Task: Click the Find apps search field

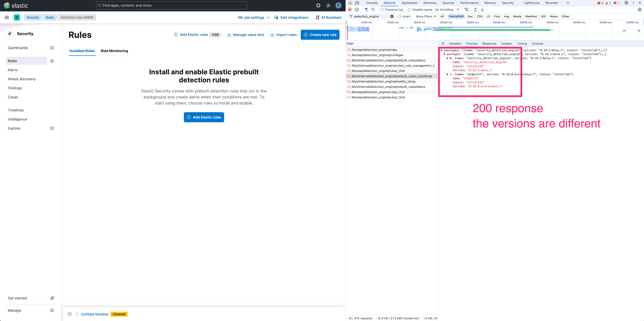Action: click(x=172, y=6)
